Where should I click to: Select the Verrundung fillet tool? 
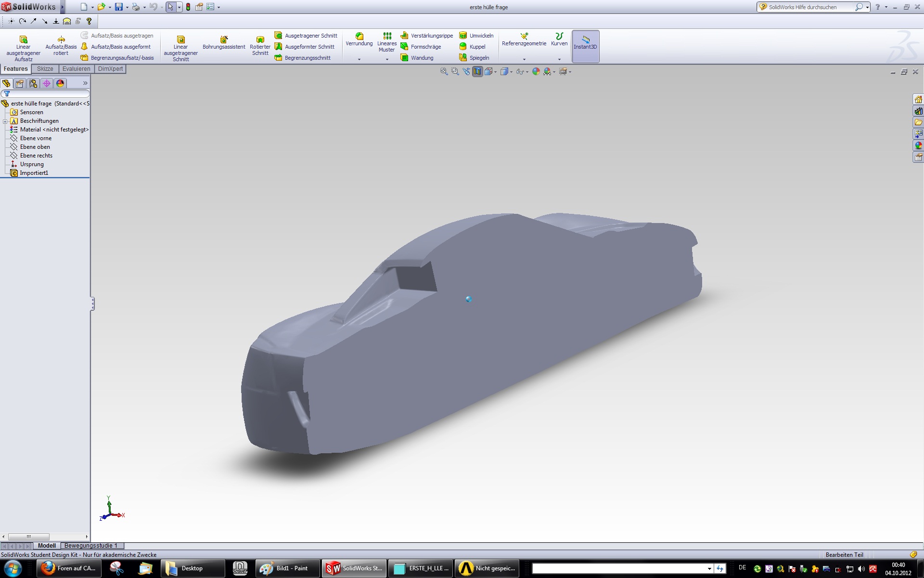[x=359, y=39]
